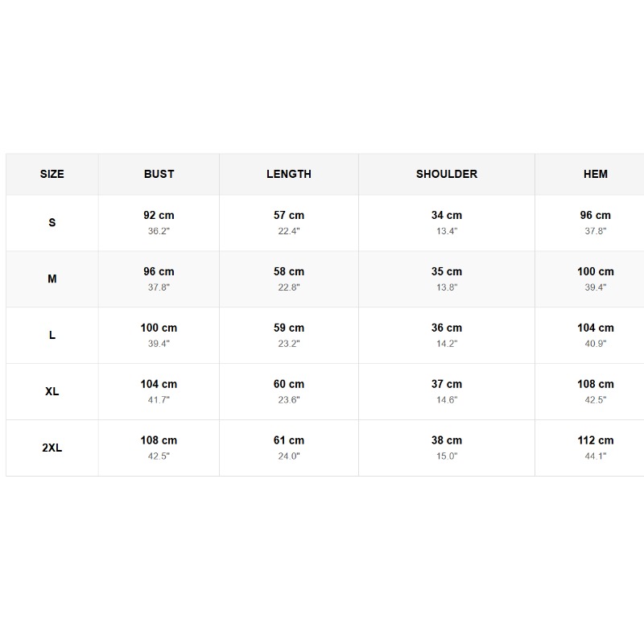Click the 112 cm hem value
The image size is (644, 644).
pos(596,440)
